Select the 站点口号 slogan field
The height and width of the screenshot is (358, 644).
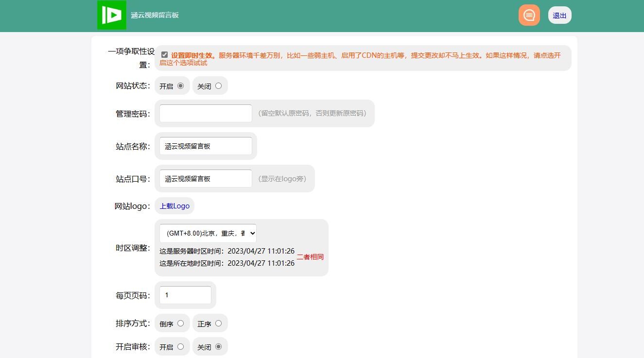click(205, 178)
